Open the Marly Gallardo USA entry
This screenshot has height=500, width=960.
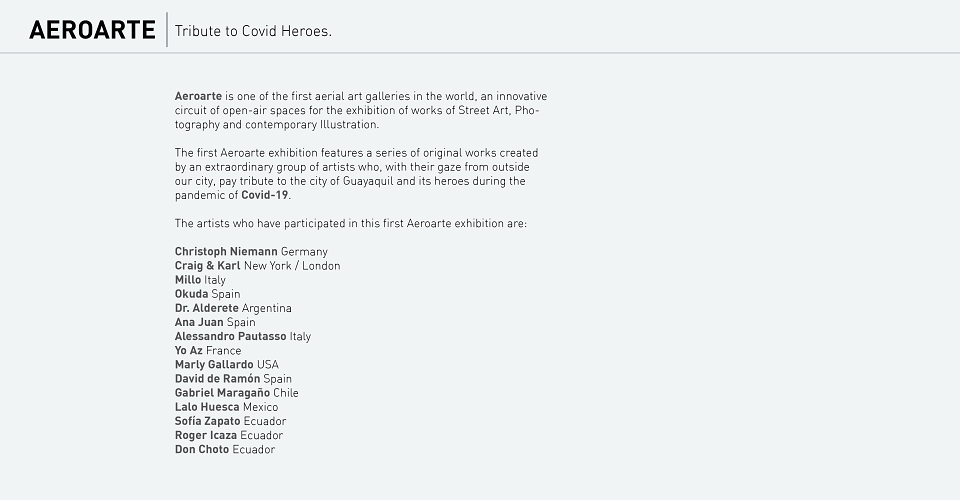(x=227, y=364)
